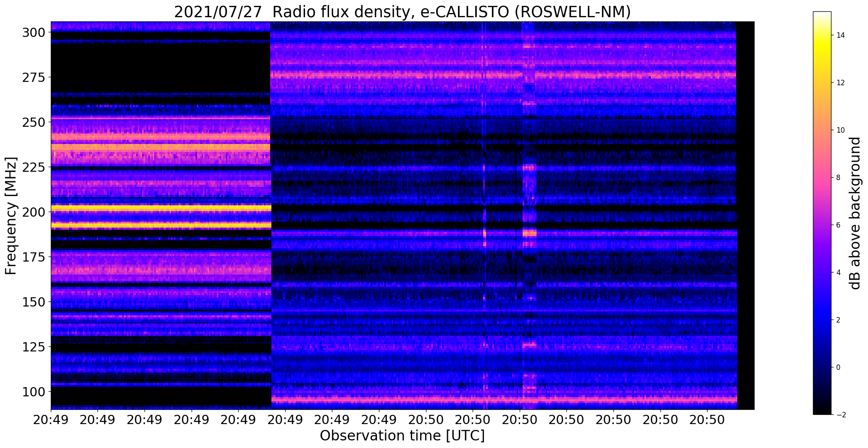Click the 'Frequency [MHz]' y-axis label

tap(11, 216)
